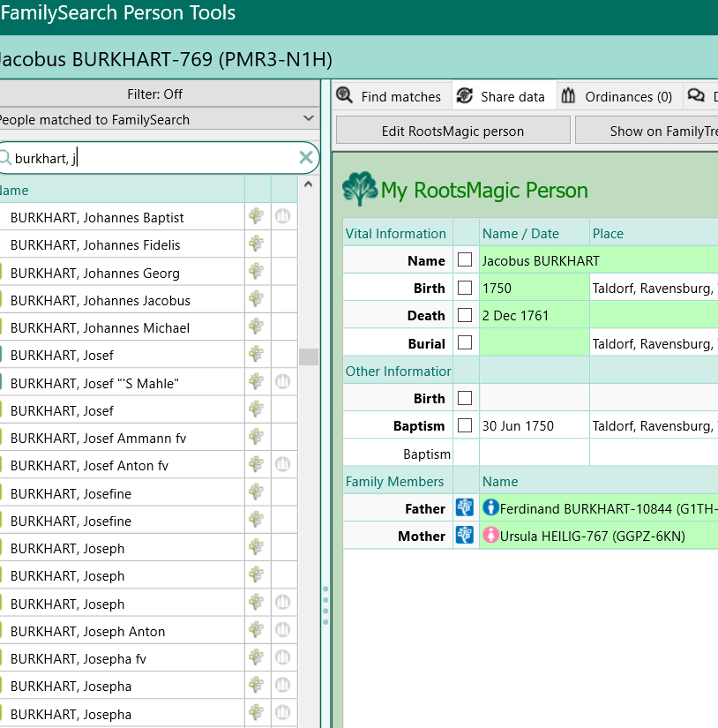Click FamilySearch tree icon for Johannes Fidelis
Viewport: 718px width, 728px height.
click(x=256, y=244)
